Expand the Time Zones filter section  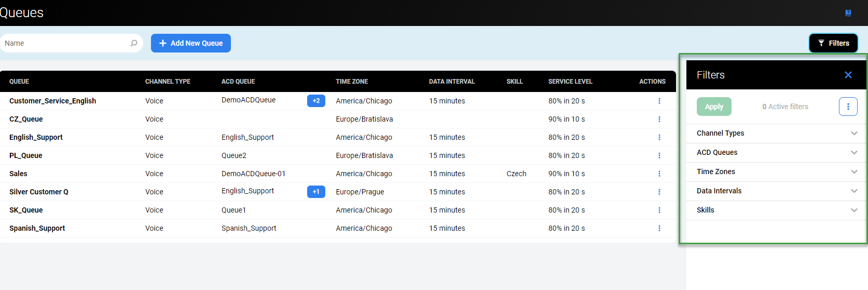(x=776, y=172)
